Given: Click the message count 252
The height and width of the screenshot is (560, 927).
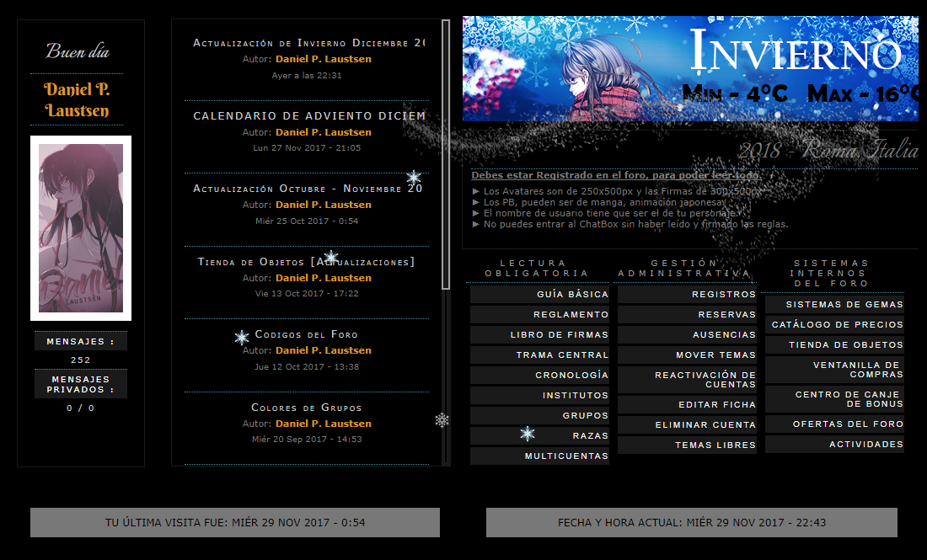Looking at the screenshot, I should click(x=80, y=360).
